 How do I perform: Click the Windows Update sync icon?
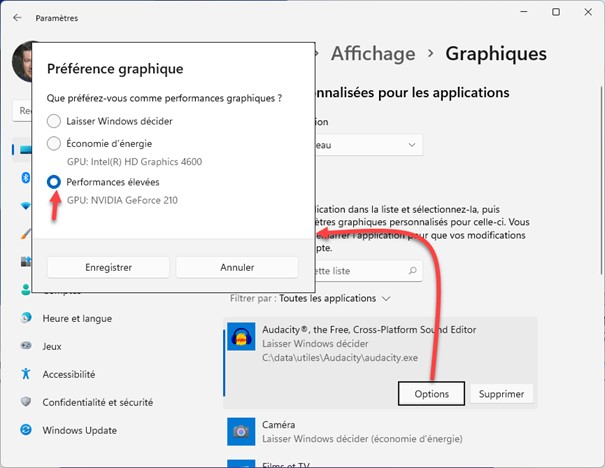[23, 431]
